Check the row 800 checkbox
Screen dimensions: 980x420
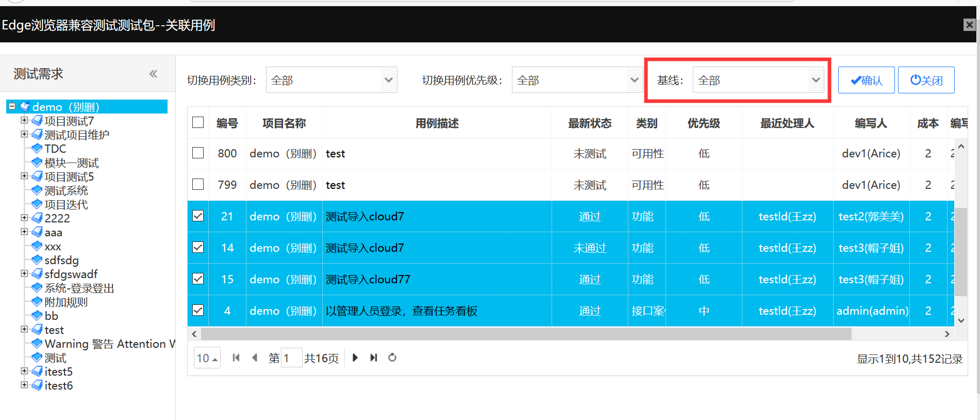198,153
